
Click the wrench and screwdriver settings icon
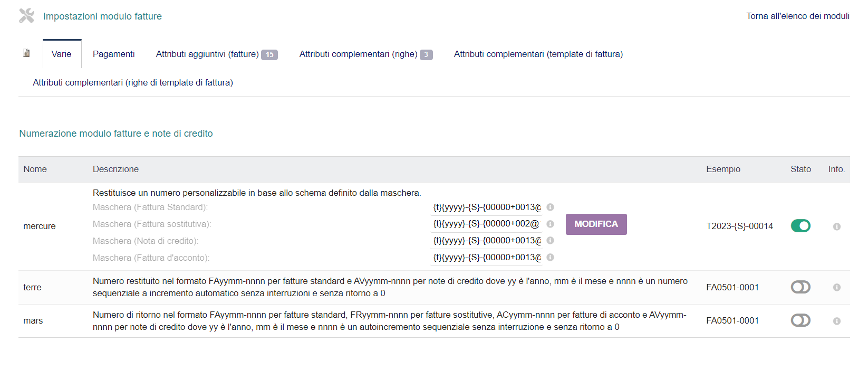(26, 16)
